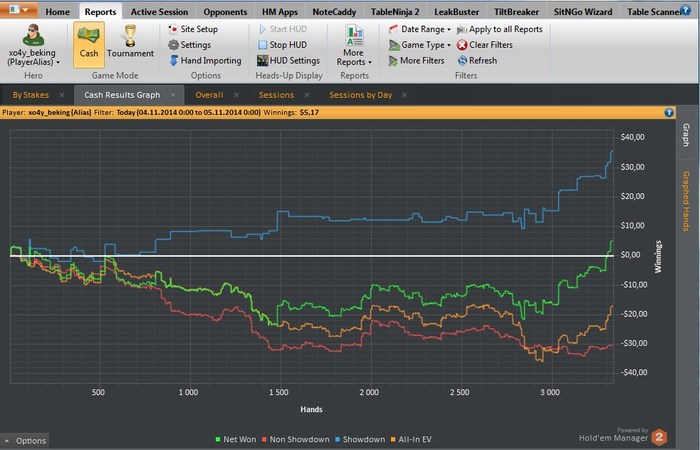The image size is (700, 450).
Task: Open HUD Settings
Action: pyautogui.click(x=288, y=61)
